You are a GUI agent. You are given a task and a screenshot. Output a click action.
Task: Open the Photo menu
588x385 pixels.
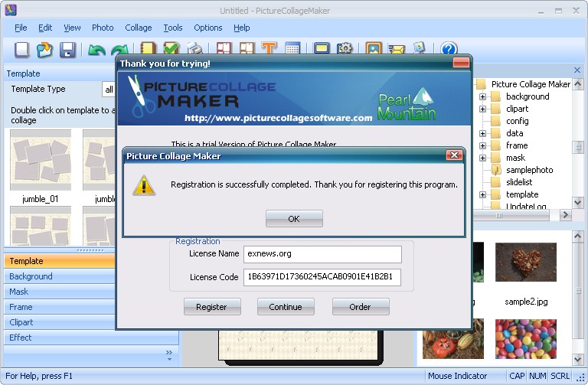click(x=103, y=28)
